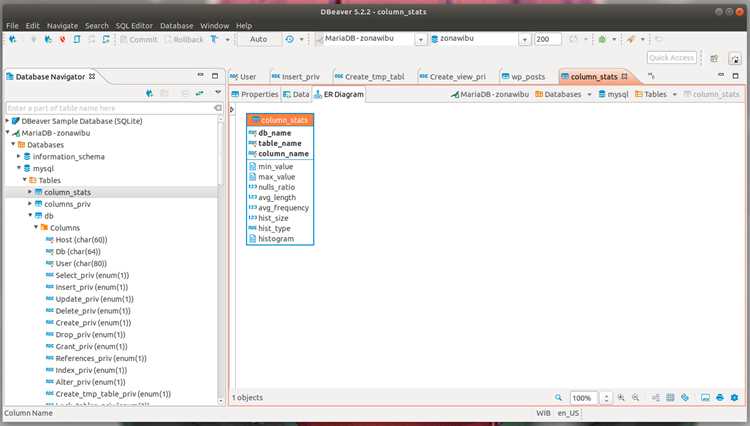This screenshot has height=426, width=750.
Task: Minimize the Database Navigator panel
Action: (x=200, y=76)
